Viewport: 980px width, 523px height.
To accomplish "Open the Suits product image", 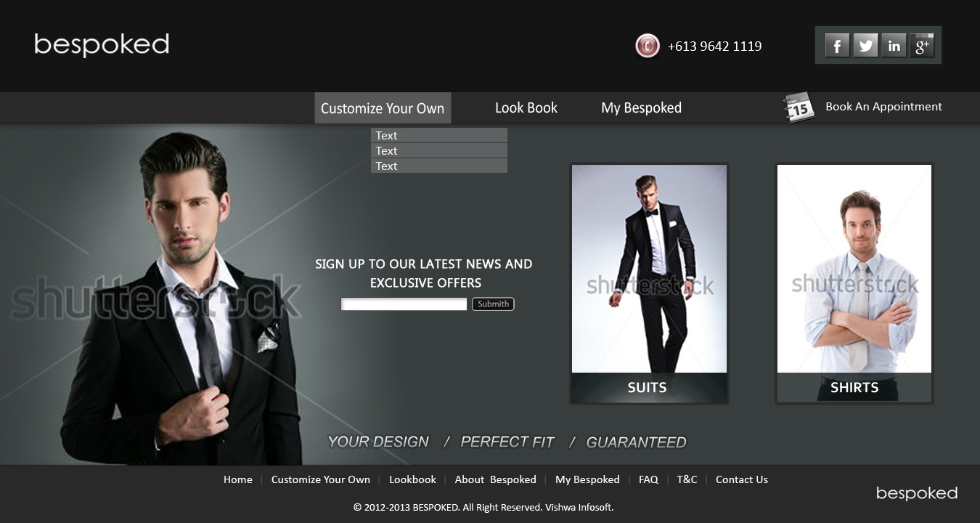I will [649, 269].
